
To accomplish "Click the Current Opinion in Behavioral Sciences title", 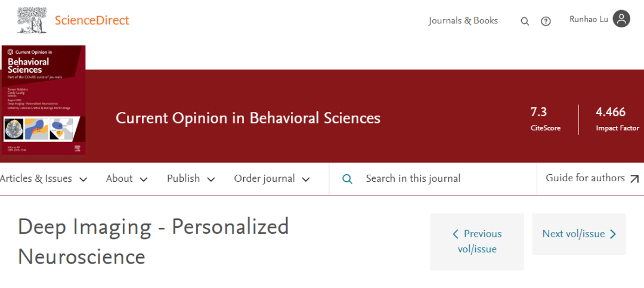I will coord(248,118).
